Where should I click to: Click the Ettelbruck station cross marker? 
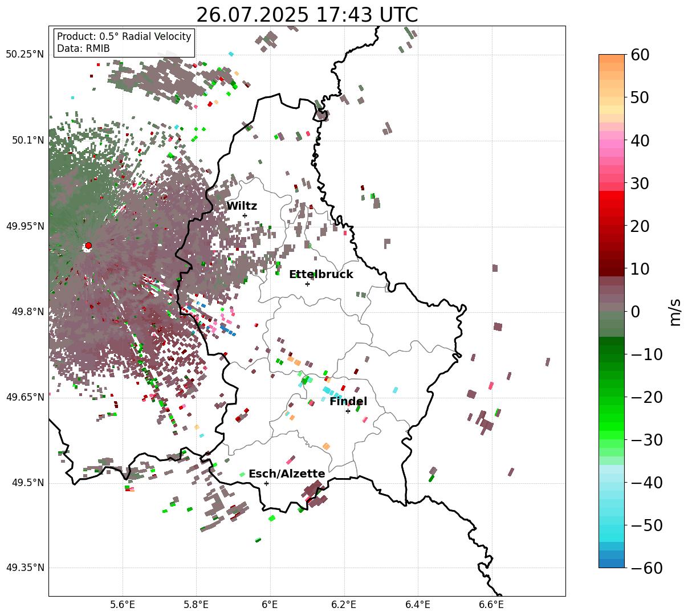307,284
